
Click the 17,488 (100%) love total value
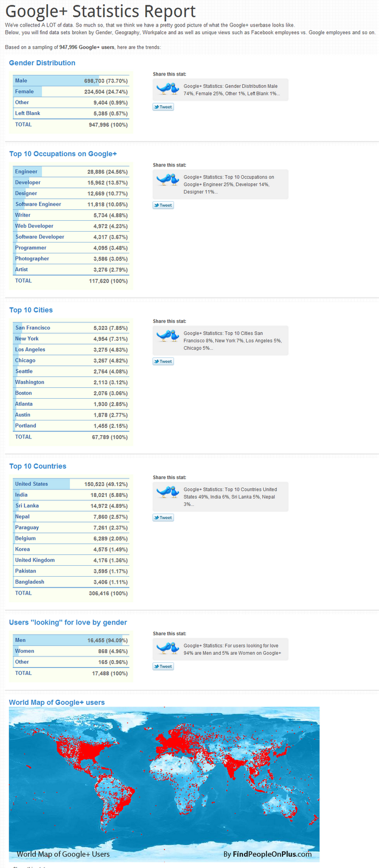110,673
